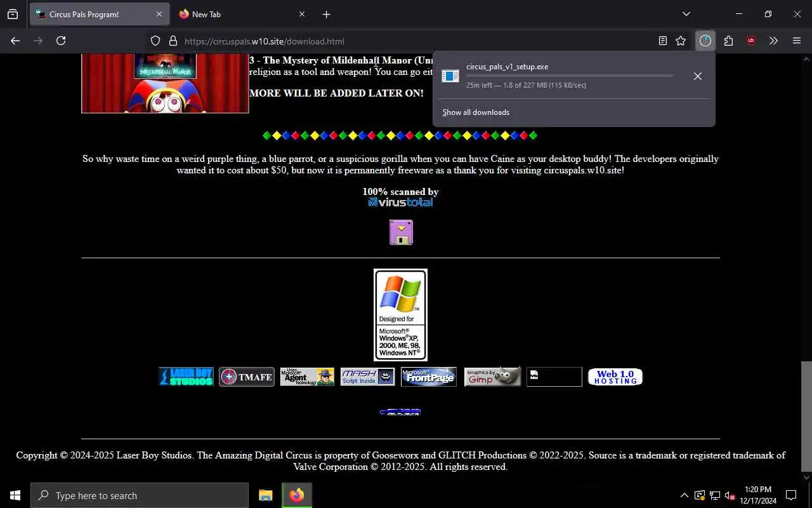Click the taskbar search box
The height and width of the screenshot is (508, 812).
click(x=140, y=495)
